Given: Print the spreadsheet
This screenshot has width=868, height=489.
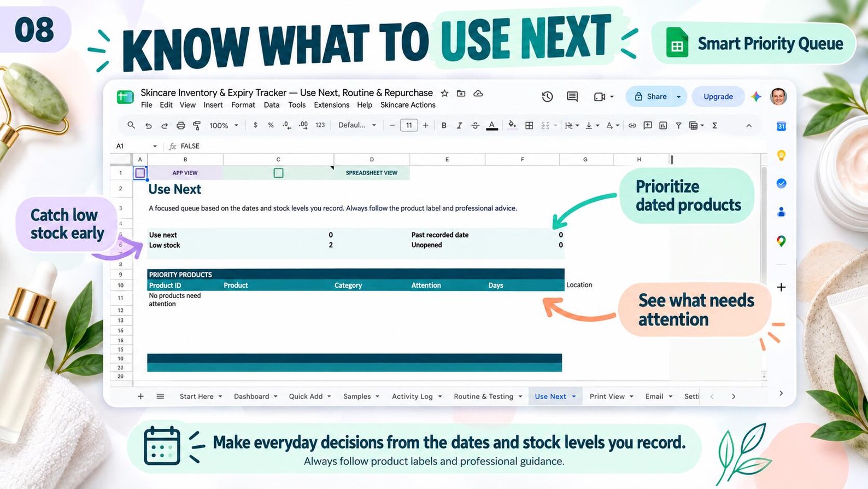Looking at the screenshot, I should (x=180, y=125).
